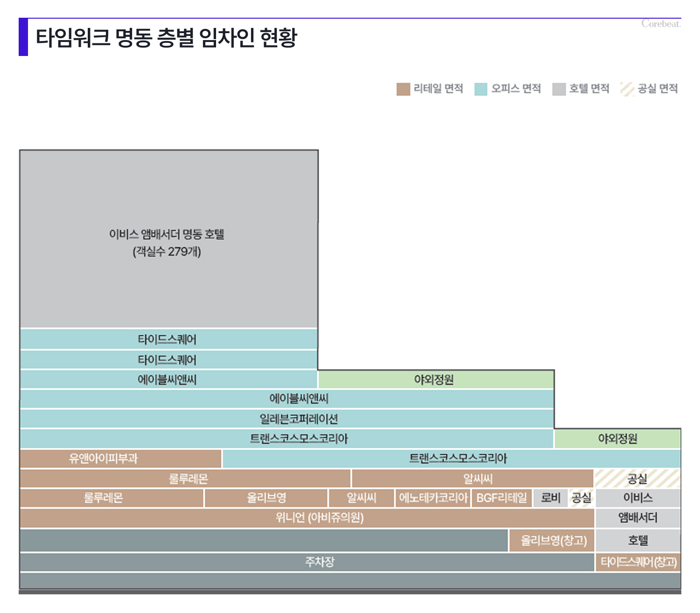This screenshot has height=613, width=700.
Task: Select the 에노테카코리아 block
Action: [x=434, y=498]
